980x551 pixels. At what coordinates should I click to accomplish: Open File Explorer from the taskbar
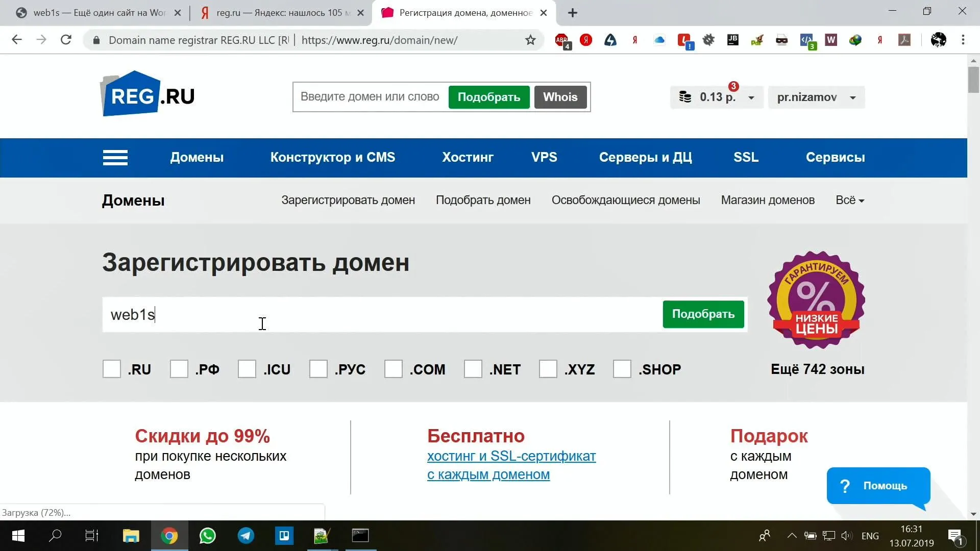coord(131,536)
